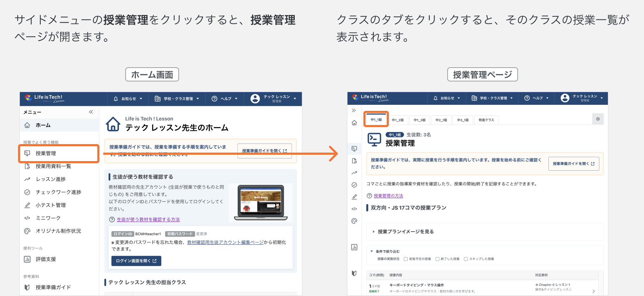
Task: Click ミニワーク code icon in collapsed sidebar
Action: pyautogui.click(x=354, y=209)
